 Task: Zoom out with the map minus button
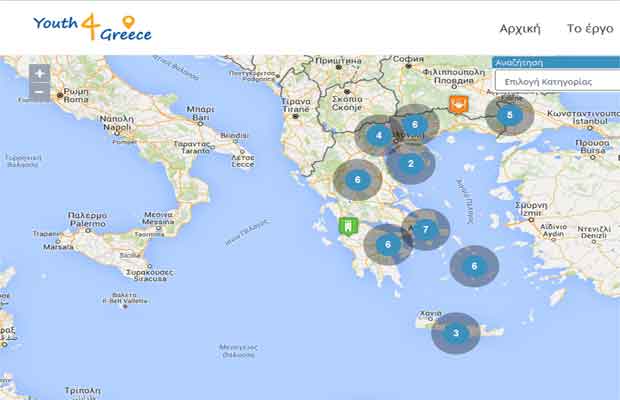tap(40, 92)
